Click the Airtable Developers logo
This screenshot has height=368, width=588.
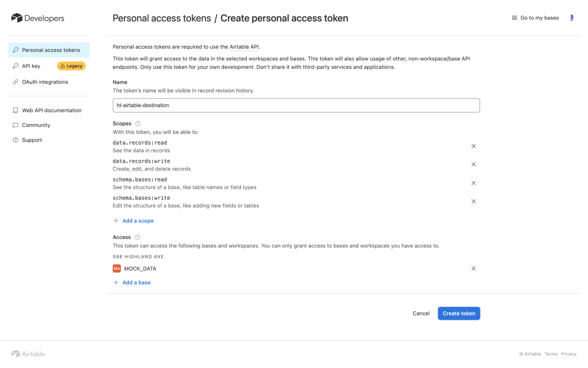click(38, 18)
